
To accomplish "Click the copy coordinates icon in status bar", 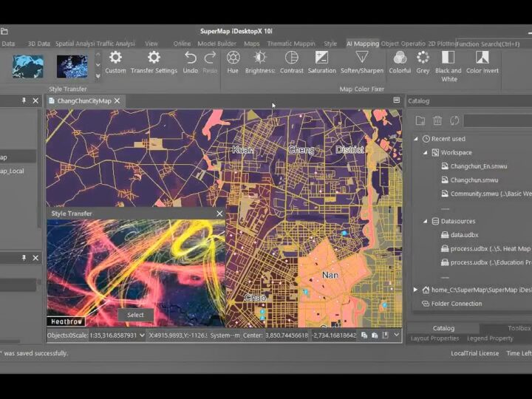I will 364,335.
